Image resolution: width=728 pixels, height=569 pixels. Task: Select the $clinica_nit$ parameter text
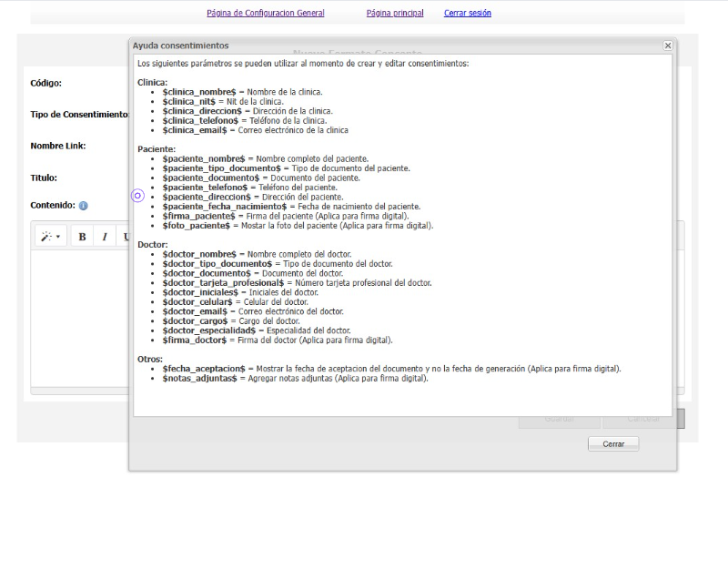point(189,102)
